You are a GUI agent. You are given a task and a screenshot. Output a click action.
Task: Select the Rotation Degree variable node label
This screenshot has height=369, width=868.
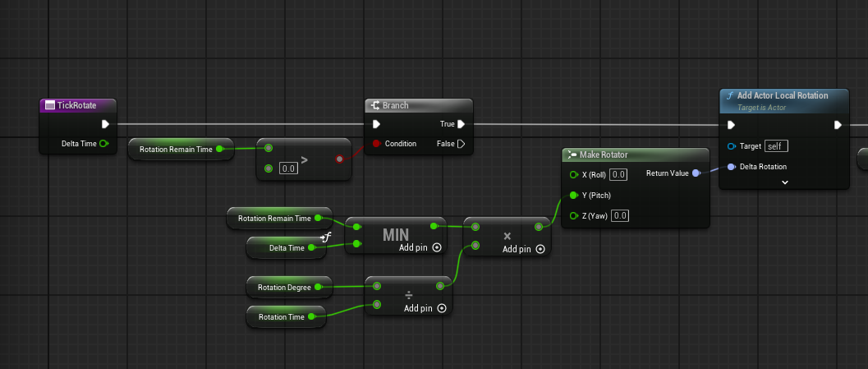[x=284, y=287]
